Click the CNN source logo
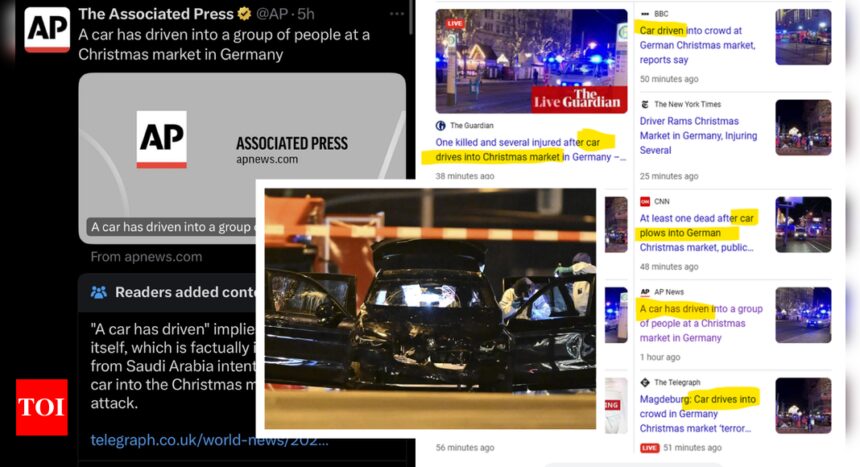Viewport: 860px width, 467px height. point(645,201)
